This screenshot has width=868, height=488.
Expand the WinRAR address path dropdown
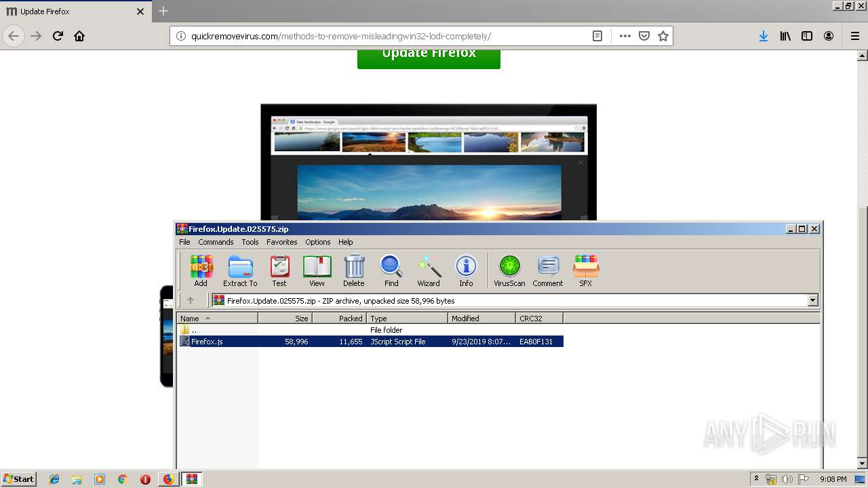(x=812, y=300)
